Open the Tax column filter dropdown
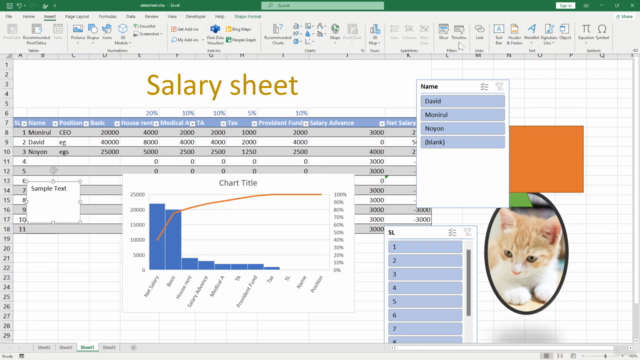 pos(254,123)
